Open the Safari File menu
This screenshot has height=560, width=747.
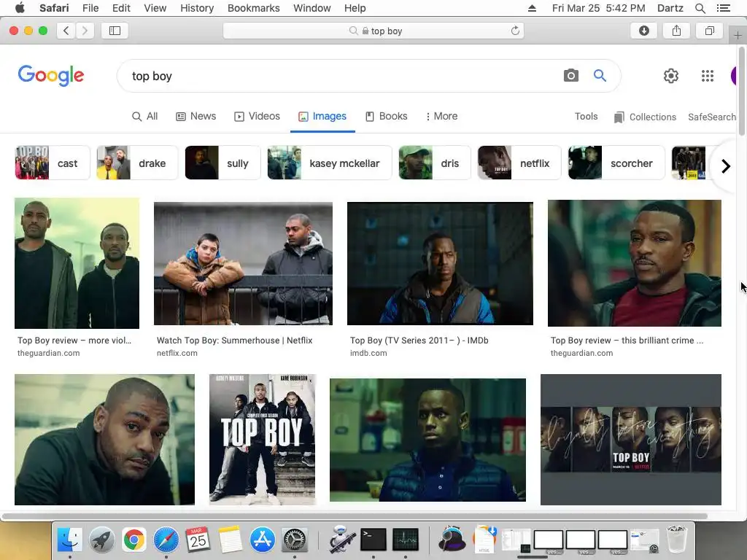pyautogui.click(x=90, y=8)
